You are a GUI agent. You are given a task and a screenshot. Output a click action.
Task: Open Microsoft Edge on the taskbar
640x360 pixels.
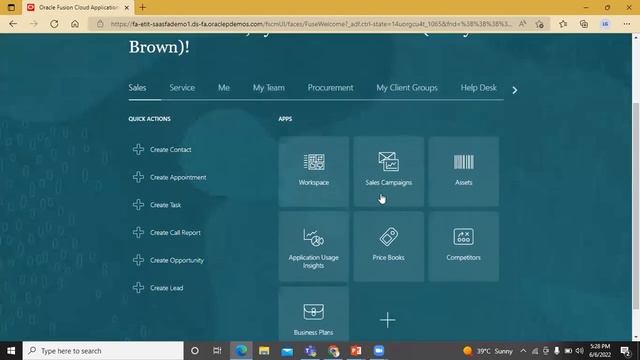point(241,351)
